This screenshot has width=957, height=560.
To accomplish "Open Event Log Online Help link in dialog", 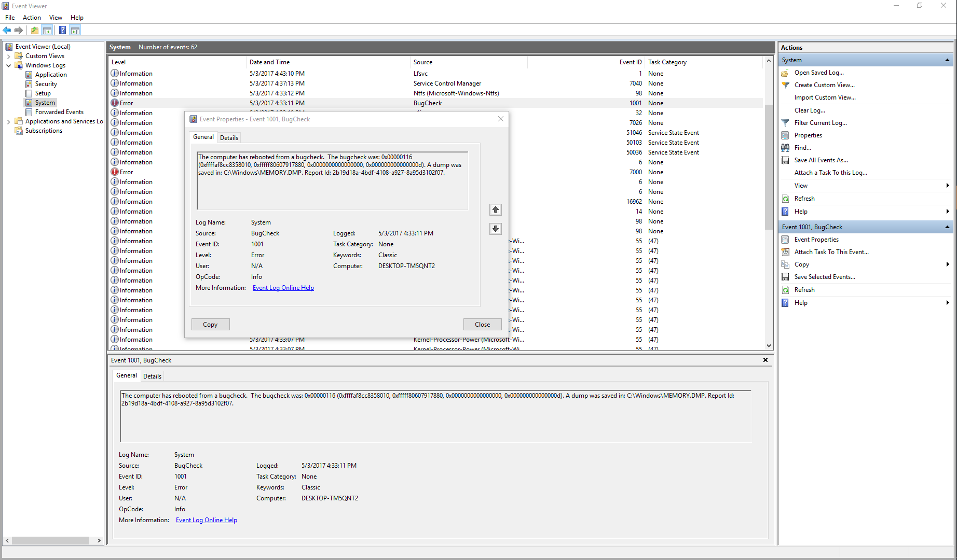I will pos(283,288).
